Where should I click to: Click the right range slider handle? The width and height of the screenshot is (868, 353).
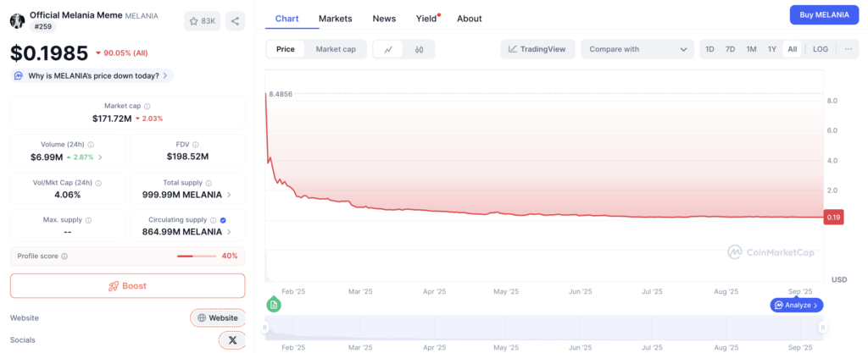click(823, 328)
